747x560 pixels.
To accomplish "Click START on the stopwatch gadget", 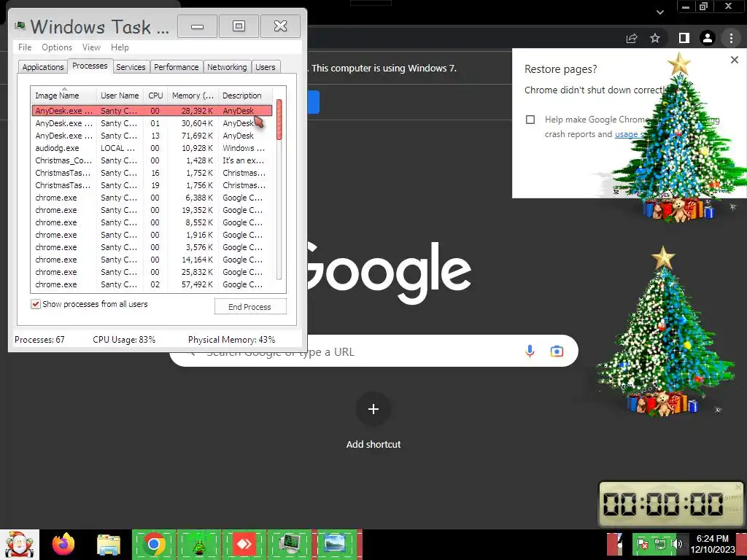I will click(732, 497).
